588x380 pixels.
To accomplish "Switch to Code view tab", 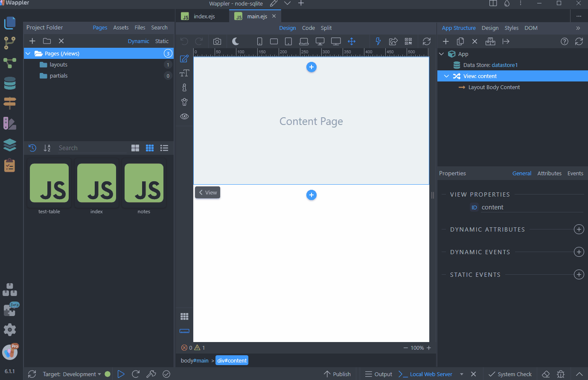I will pos(309,28).
